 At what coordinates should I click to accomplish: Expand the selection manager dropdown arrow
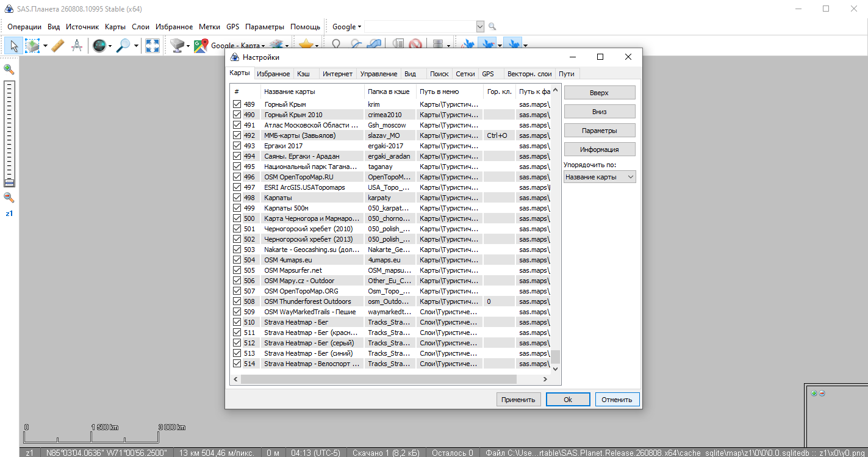tap(45, 46)
